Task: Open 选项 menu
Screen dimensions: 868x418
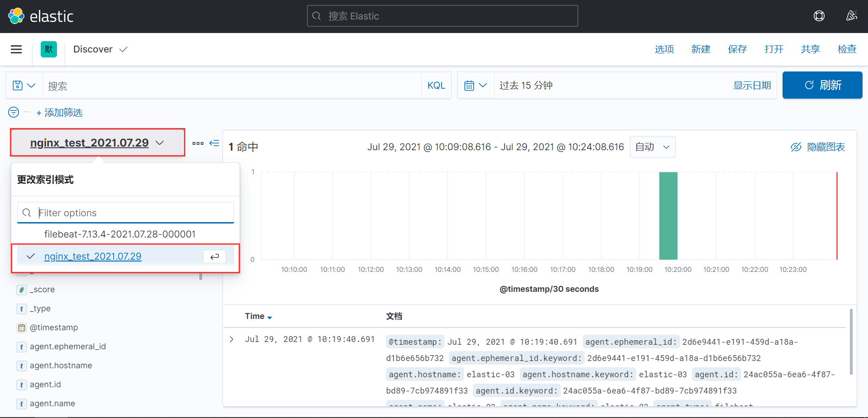Action: pos(664,49)
